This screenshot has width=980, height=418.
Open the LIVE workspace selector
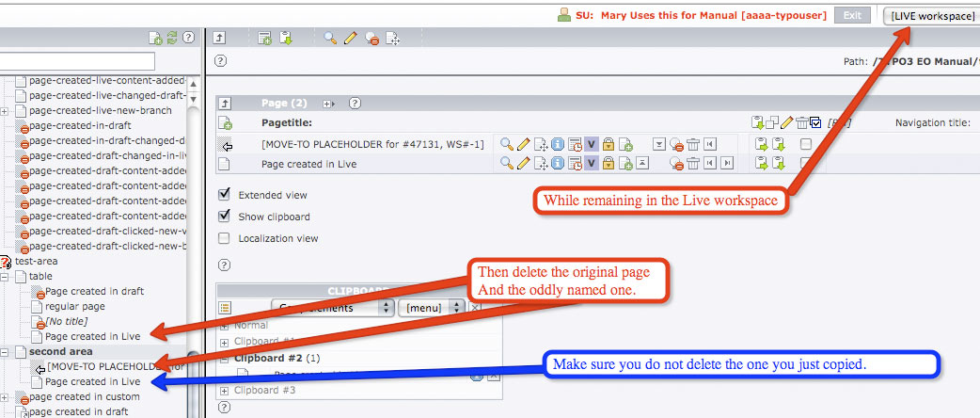point(930,15)
